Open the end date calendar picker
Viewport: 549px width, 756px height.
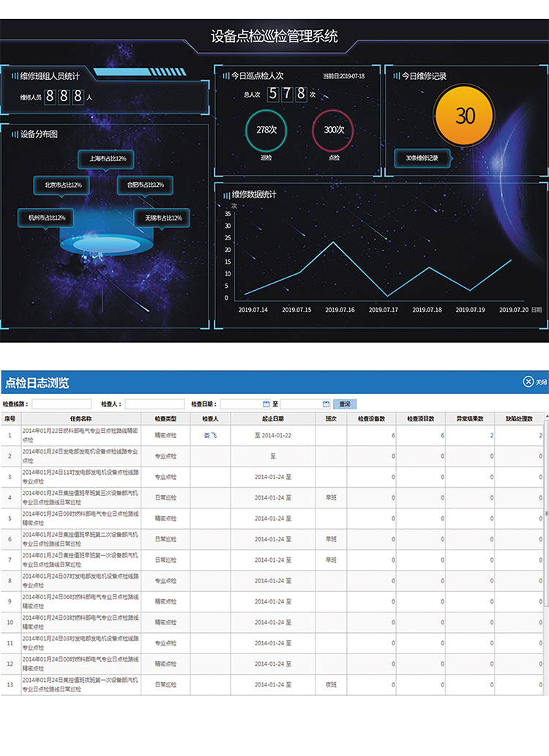coord(326,404)
